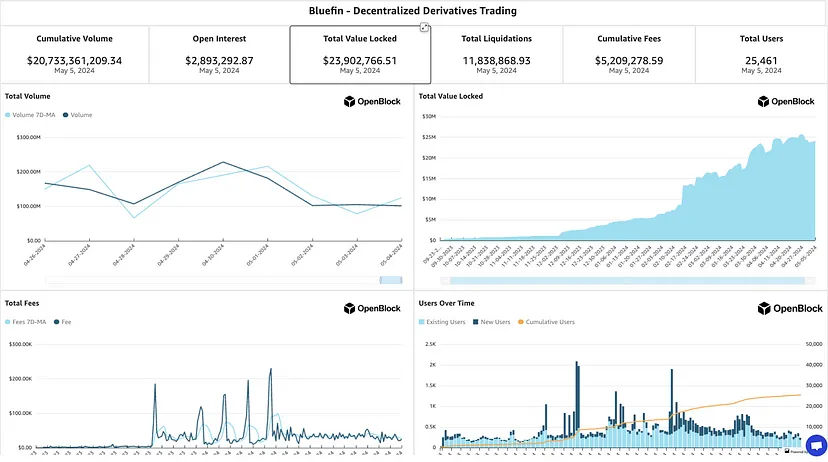Click the Total Volume chart range slider handle

tap(390, 280)
